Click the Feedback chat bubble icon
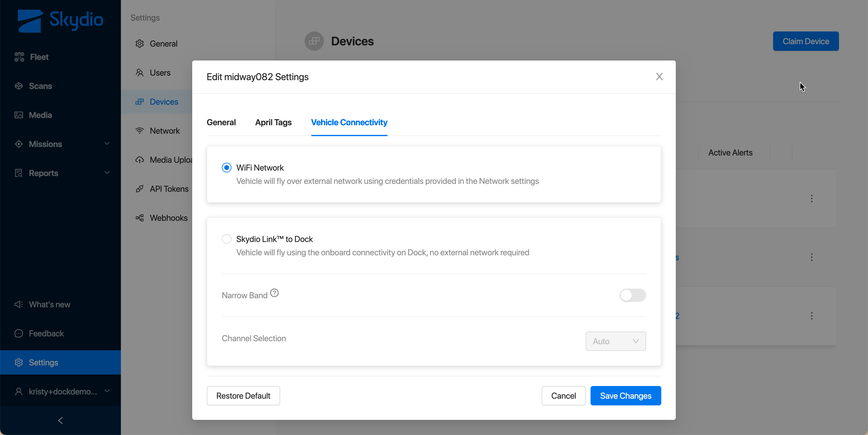This screenshot has width=868, height=435. click(x=19, y=333)
